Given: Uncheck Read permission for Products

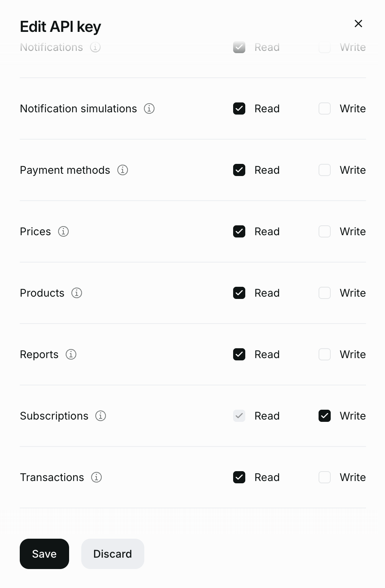Looking at the screenshot, I should (239, 293).
